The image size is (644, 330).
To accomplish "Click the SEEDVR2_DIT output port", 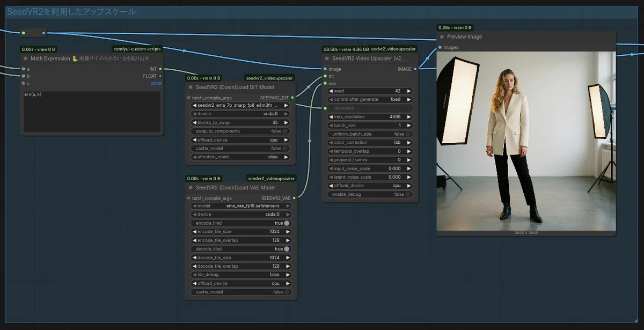I will (x=294, y=98).
